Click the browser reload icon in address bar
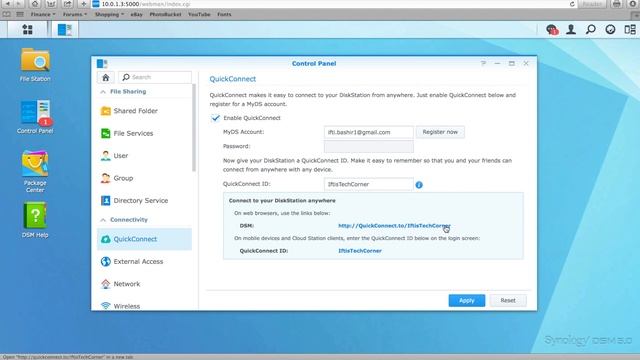Viewport: 640px width, 360px height. (572, 4)
